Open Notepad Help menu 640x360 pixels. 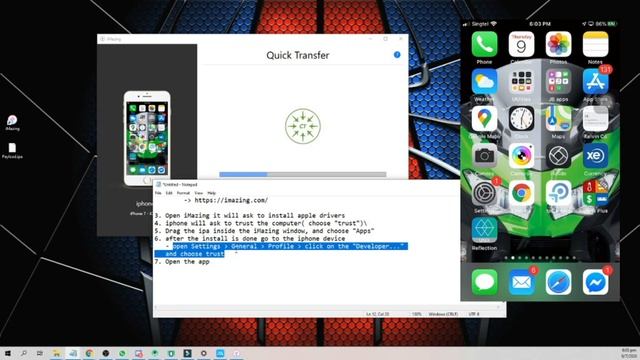[x=211, y=193]
